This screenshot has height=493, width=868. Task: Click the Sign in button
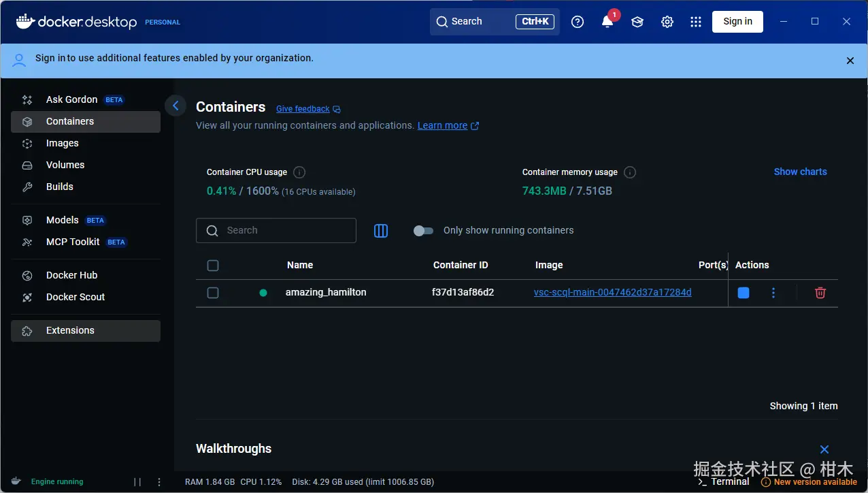[737, 22]
